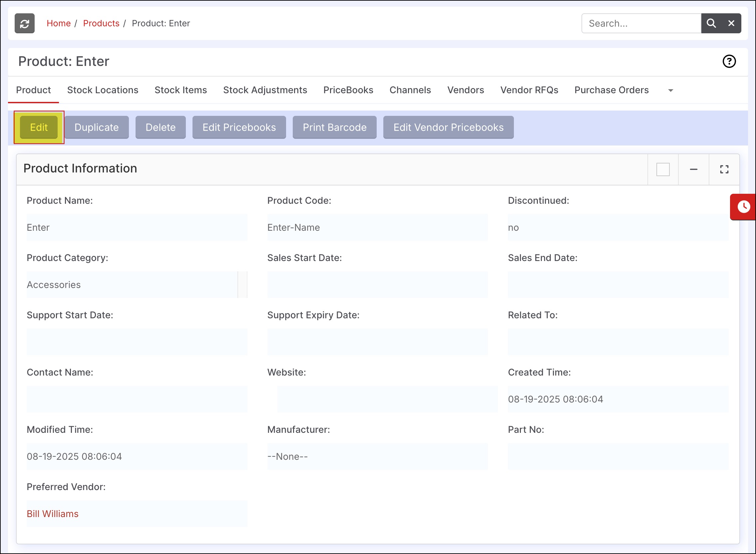The image size is (756, 554).
Task: Open the more tabs dropdown arrow
Action: 670,90
